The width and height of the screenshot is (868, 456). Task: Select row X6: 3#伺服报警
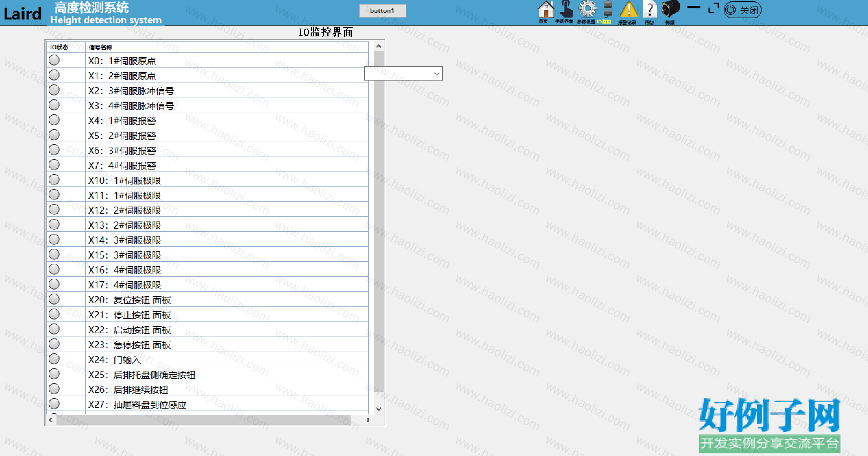(207, 150)
